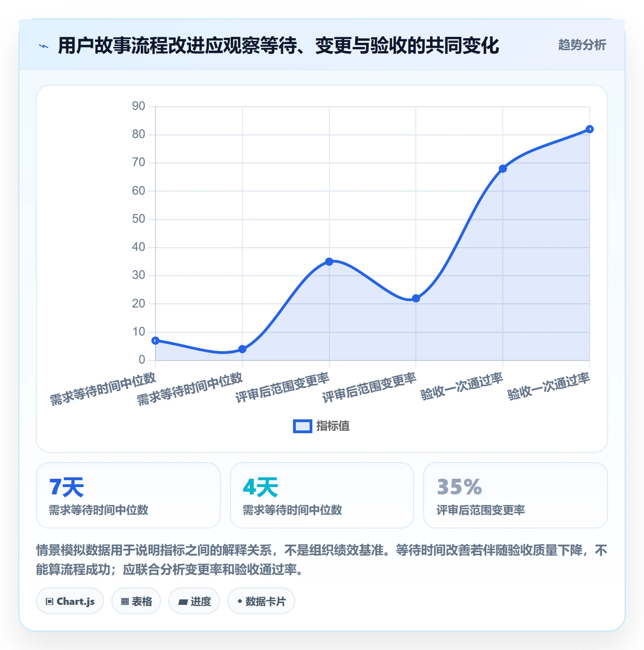
Task: Select the 进度 tag chip
Action: [x=194, y=601]
